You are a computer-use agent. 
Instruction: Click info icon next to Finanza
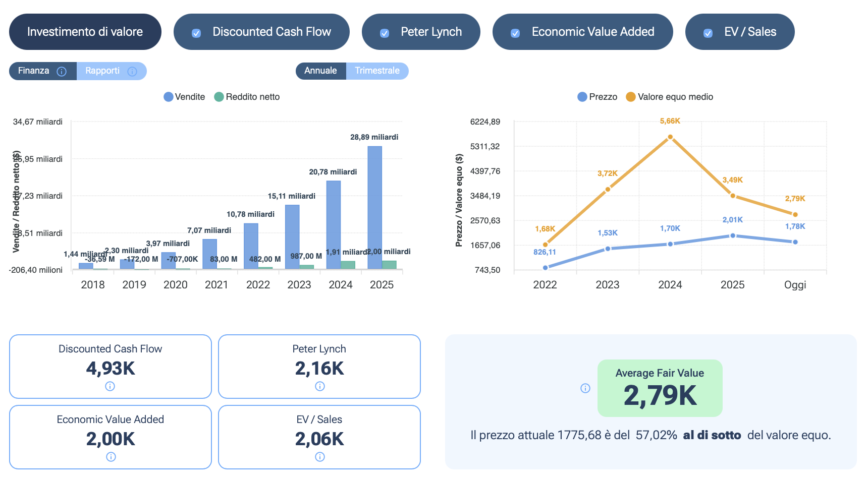62,72
